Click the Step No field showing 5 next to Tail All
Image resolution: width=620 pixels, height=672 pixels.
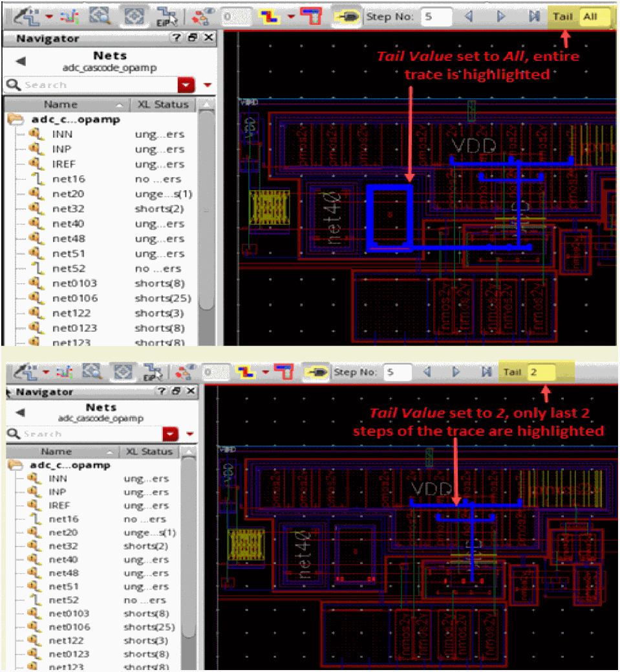(436, 17)
